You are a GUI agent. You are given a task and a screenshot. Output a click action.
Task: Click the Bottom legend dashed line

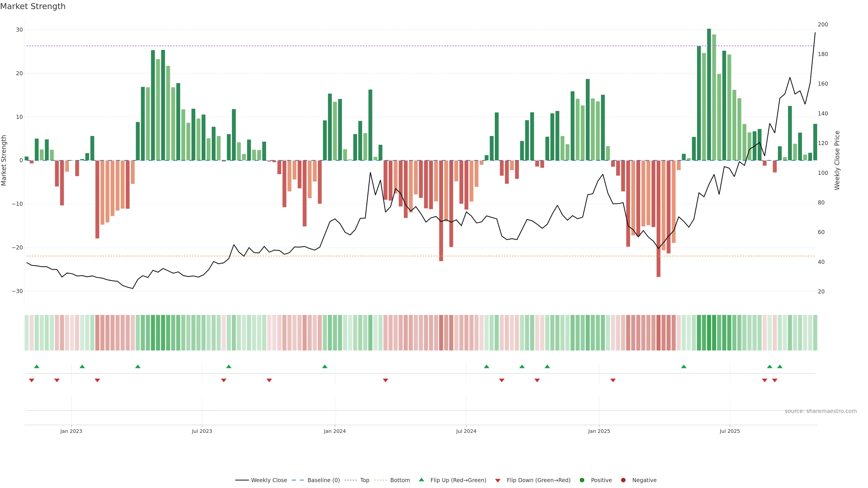[x=380, y=480]
